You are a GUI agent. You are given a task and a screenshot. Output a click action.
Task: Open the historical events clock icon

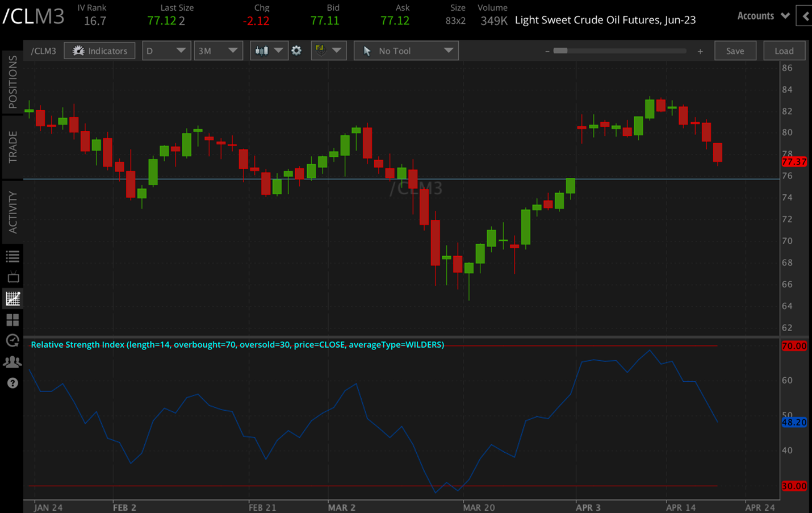[x=12, y=341]
